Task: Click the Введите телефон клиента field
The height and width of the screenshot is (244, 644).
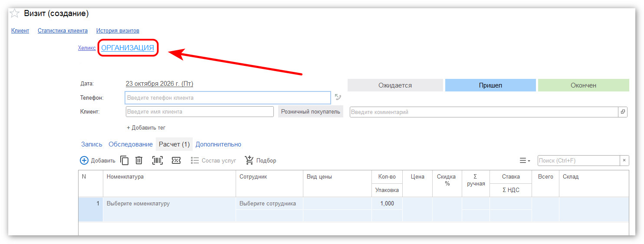Action: [x=228, y=98]
